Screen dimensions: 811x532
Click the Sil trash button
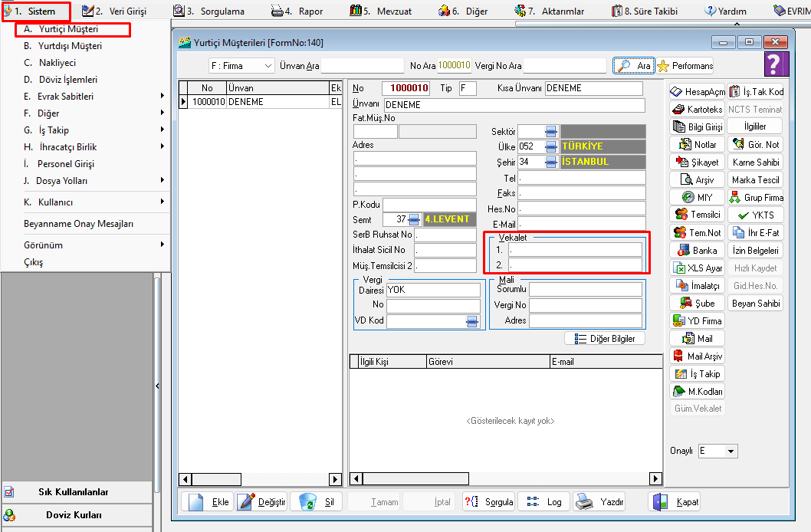tap(317, 502)
